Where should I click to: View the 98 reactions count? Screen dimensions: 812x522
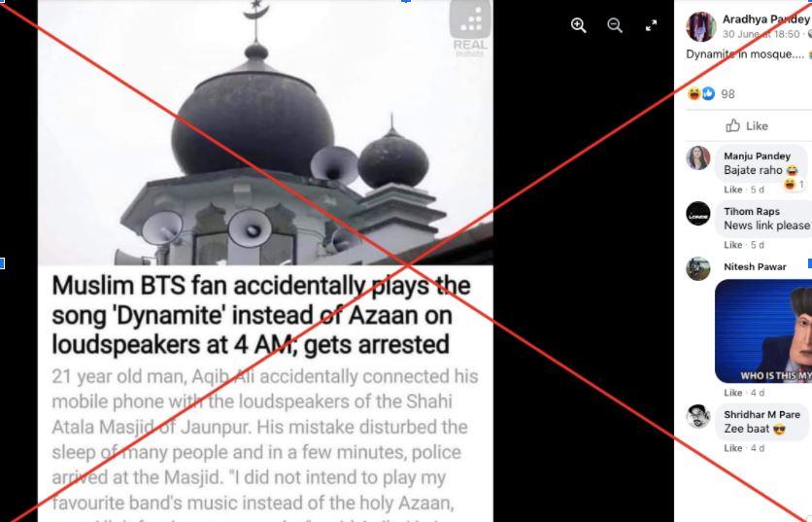[x=727, y=94]
